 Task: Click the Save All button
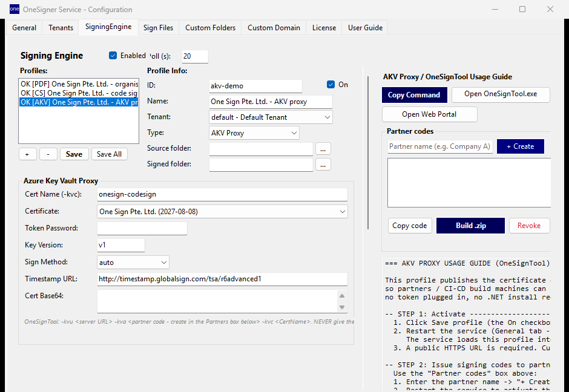coord(109,154)
